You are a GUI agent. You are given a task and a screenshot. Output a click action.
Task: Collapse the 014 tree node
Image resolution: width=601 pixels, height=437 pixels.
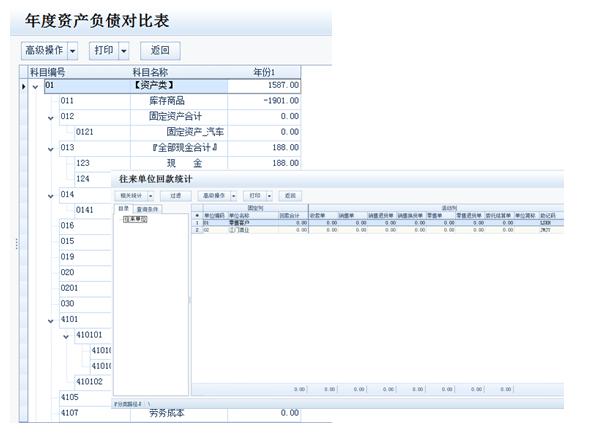(x=52, y=195)
